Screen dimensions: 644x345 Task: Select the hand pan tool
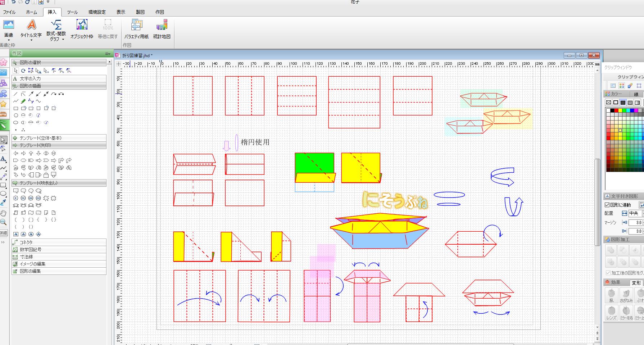tap(3, 213)
